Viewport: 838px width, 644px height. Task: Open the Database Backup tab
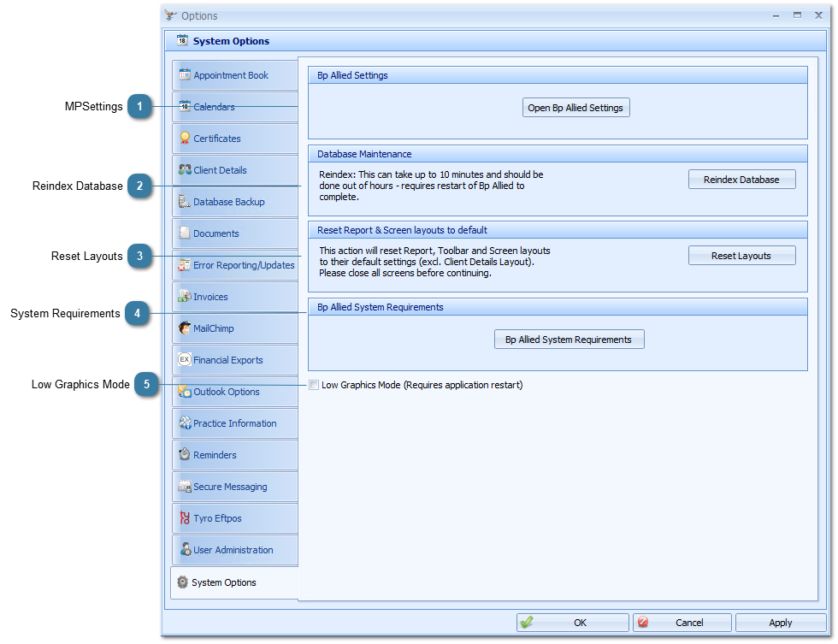coord(234,202)
